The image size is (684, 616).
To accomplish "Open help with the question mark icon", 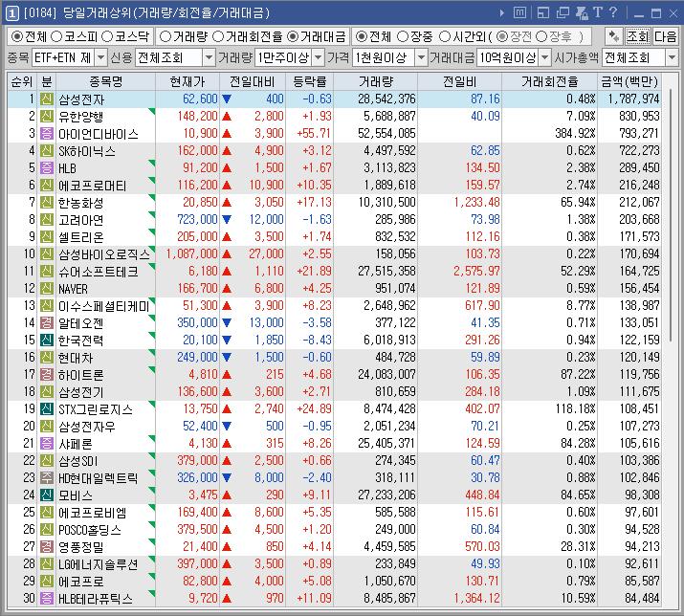I will point(613,12).
